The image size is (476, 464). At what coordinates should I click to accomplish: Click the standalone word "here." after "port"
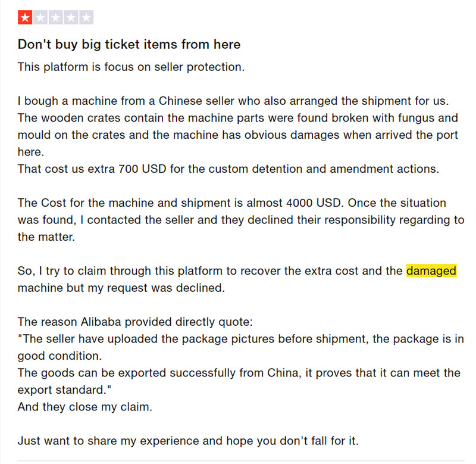pos(31,152)
